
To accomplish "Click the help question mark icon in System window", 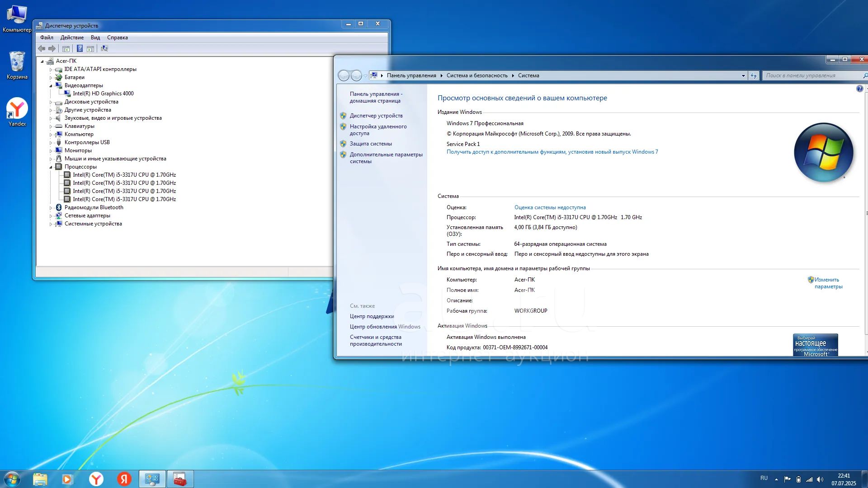I will 859,89.
